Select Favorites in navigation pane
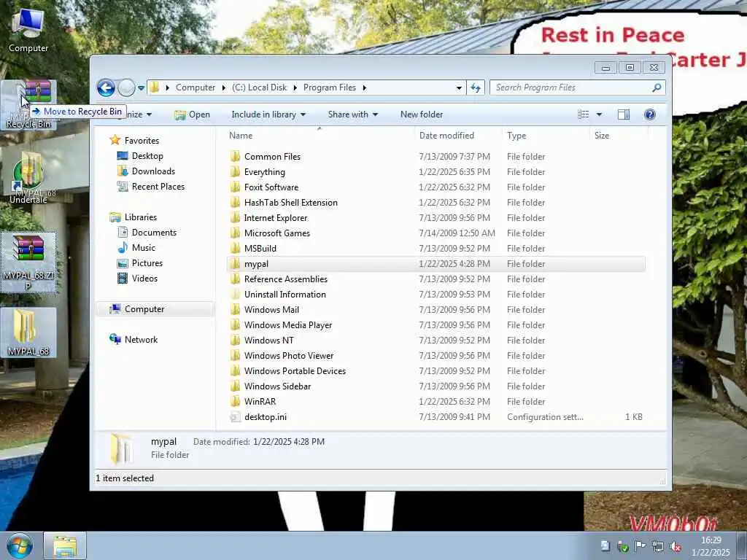The height and width of the screenshot is (560, 747). tap(142, 141)
